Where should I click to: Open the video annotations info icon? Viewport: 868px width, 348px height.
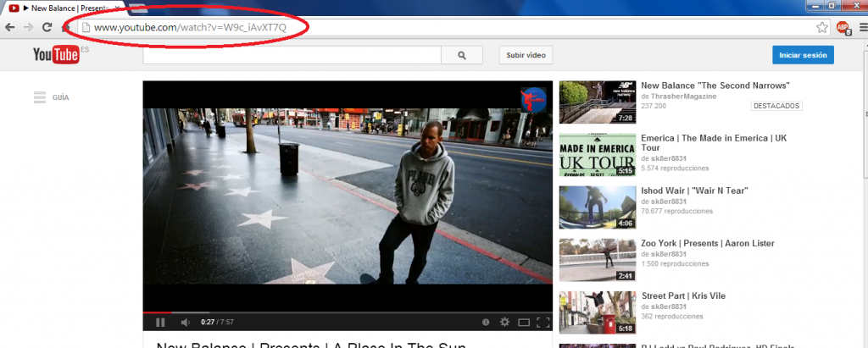click(x=486, y=322)
